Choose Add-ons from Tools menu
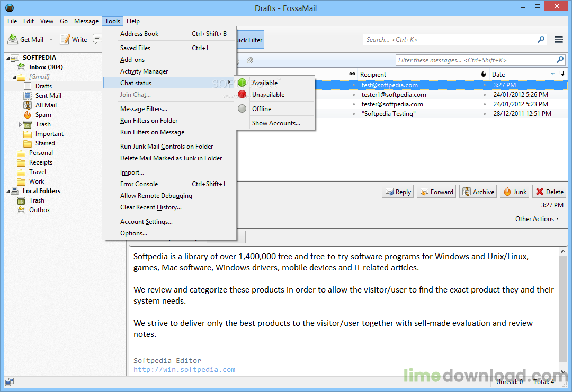Screen dimensions: 572x392 169,60
